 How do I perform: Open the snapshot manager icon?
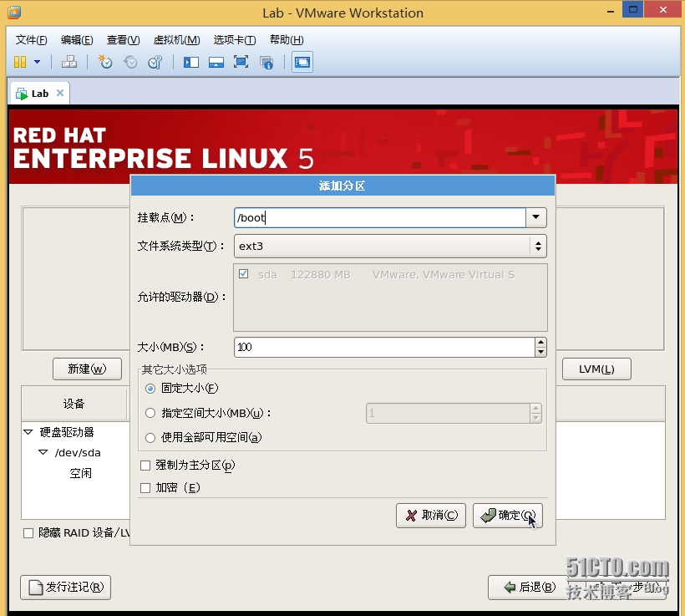point(155,62)
